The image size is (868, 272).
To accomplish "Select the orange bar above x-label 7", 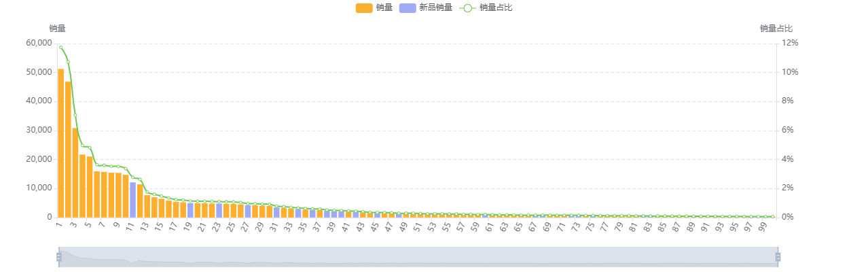I will coord(104,194).
